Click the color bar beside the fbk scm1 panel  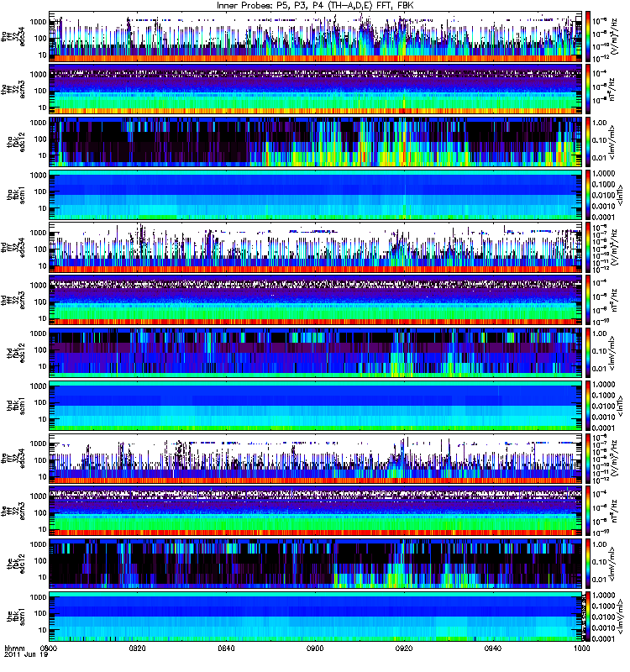click(588, 617)
